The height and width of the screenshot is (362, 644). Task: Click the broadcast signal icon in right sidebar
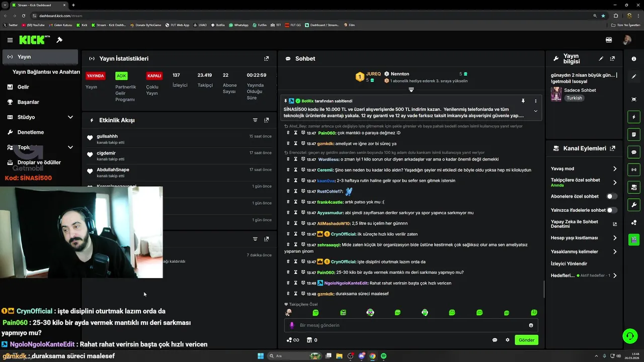pos(633,169)
